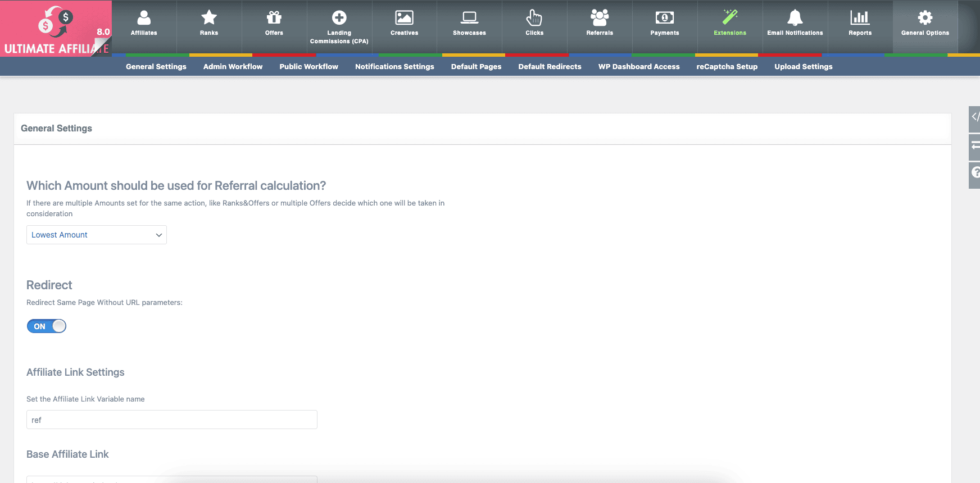Turn off the Redirect Same Page toggle
980x483 pixels.
pyautogui.click(x=47, y=326)
